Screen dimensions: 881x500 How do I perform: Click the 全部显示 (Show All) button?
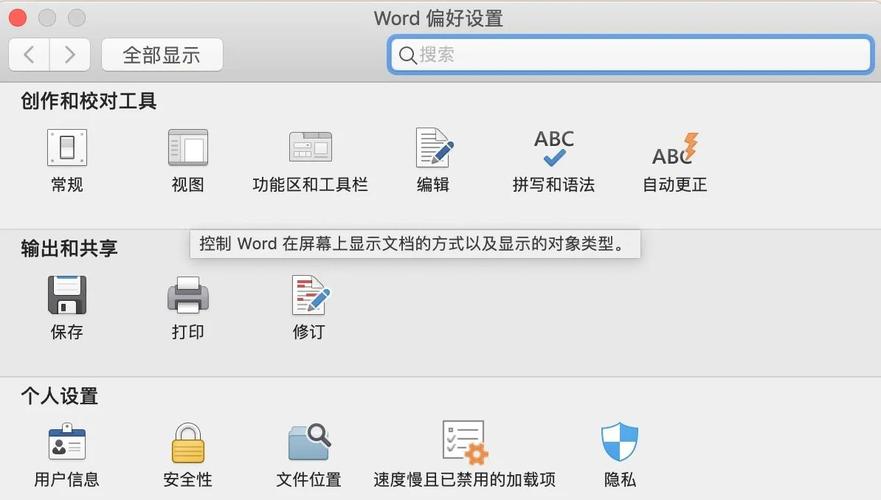(x=162, y=54)
